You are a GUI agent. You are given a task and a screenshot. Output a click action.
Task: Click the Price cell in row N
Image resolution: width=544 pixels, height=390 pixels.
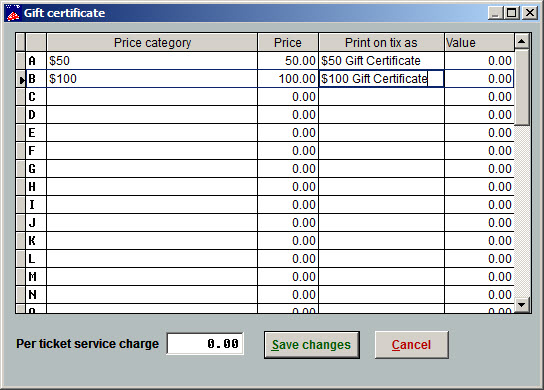pyautogui.click(x=288, y=295)
